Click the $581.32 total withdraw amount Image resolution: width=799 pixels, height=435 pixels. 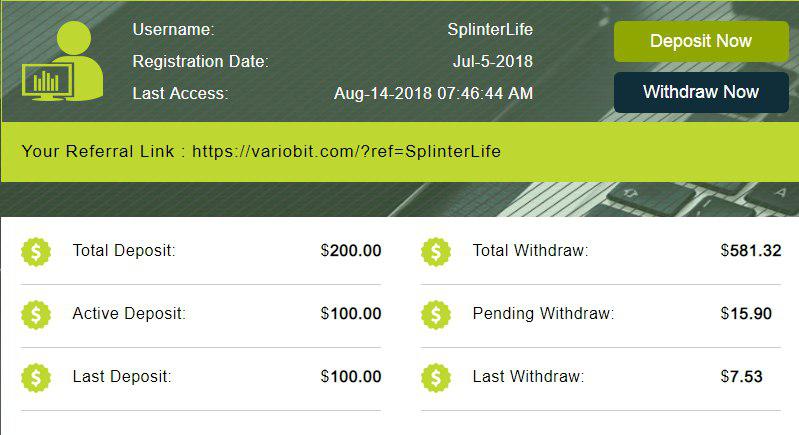coord(751,251)
